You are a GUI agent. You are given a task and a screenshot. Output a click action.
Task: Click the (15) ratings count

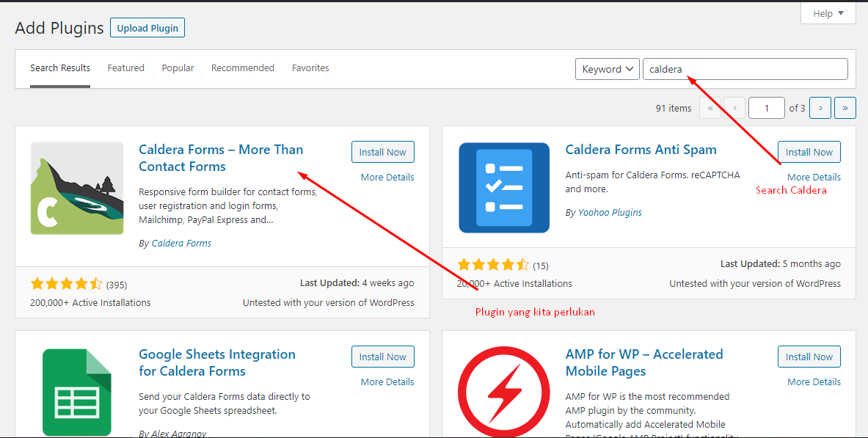(541, 266)
